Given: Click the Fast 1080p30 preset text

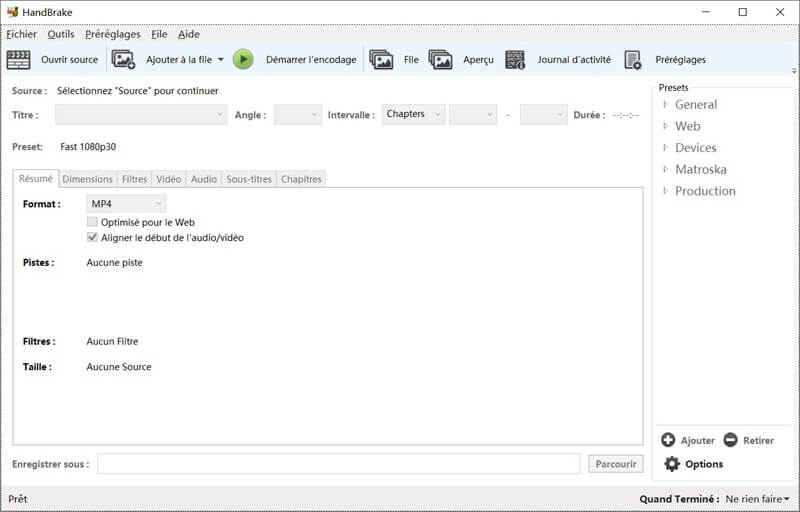Looking at the screenshot, I should coord(88,147).
